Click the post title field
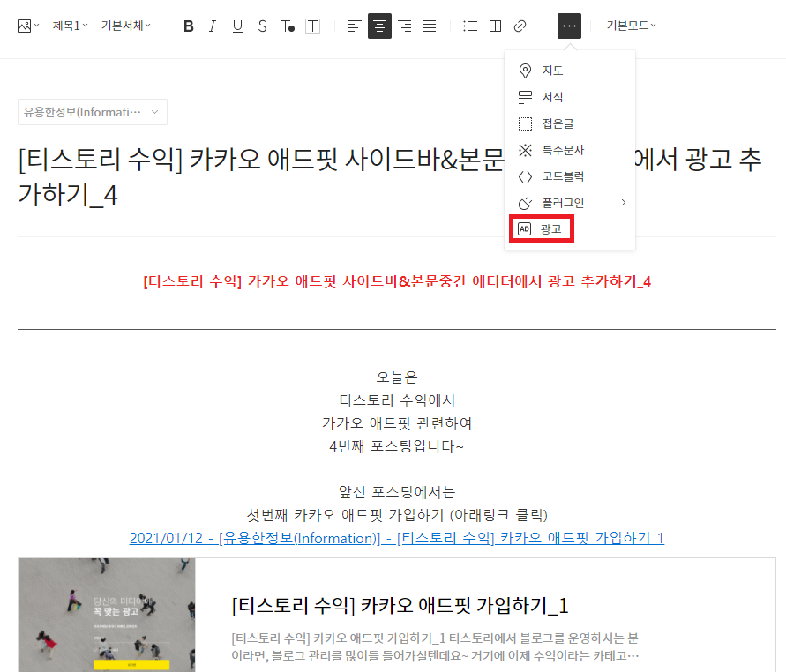786x672 pixels. pyautogui.click(x=390, y=177)
